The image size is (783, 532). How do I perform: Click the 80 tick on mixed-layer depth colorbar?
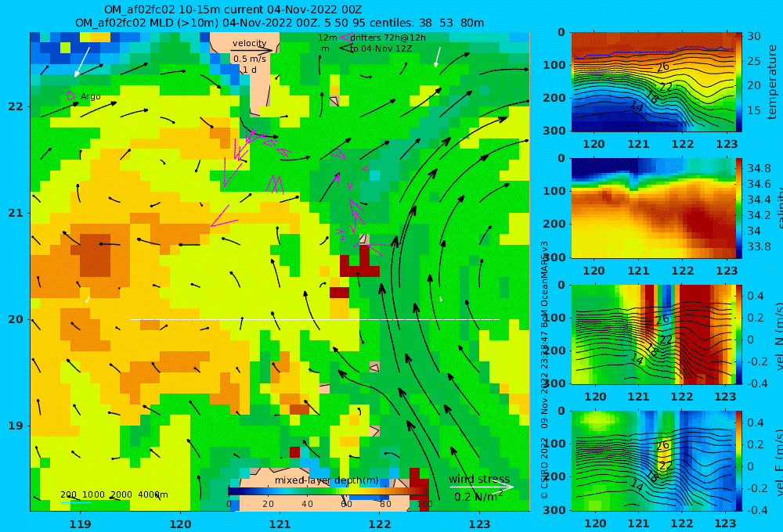385,504
